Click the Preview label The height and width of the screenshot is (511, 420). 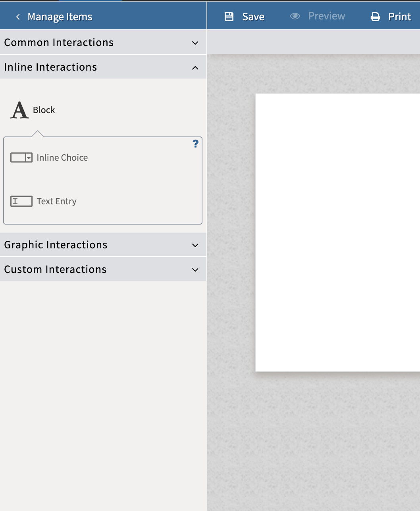coord(326,16)
